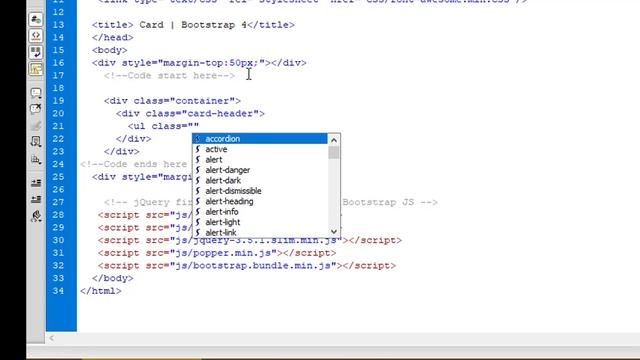Click the code hints scrollbar thumb
This screenshot has width=640, height=360.
point(334,153)
